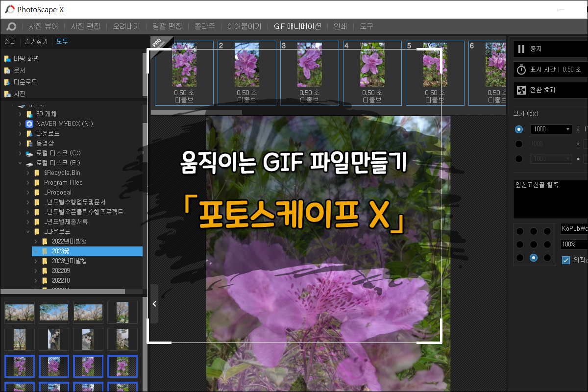Select the first size option radio button
The image size is (588, 392).
pos(519,129)
